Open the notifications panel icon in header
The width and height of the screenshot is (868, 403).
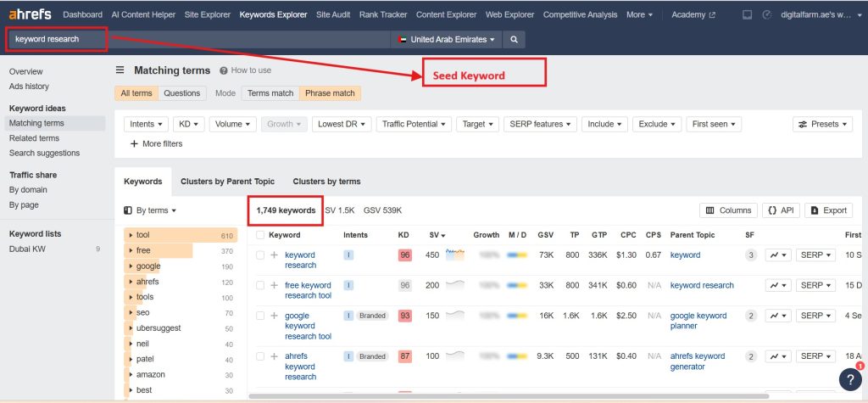747,15
